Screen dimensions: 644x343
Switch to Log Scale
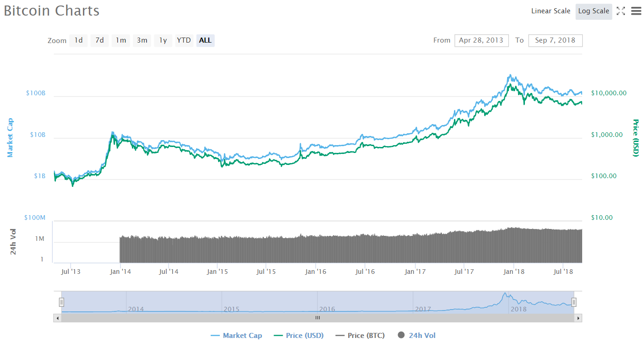coord(594,11)
